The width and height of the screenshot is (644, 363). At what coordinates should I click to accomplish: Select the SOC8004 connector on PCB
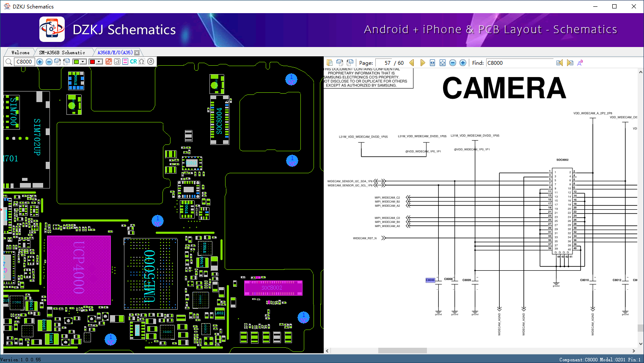(x=220, y=120)
